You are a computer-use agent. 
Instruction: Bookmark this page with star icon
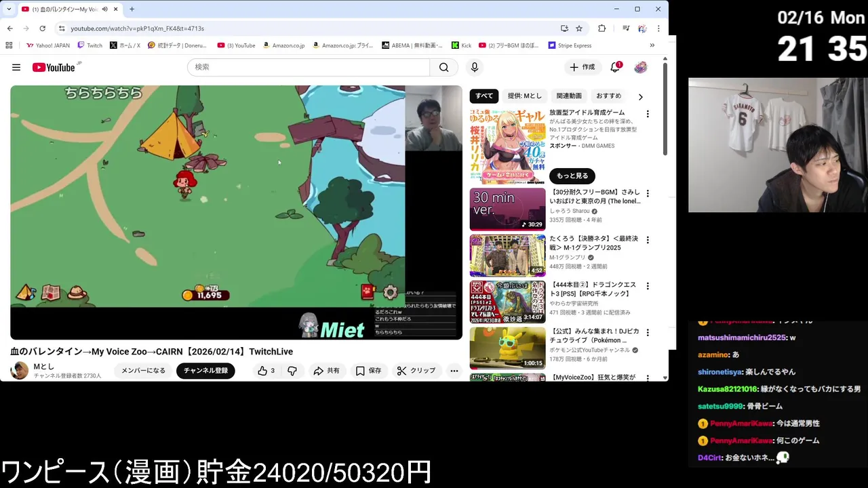pyautogui.click(x=579, y=28)
